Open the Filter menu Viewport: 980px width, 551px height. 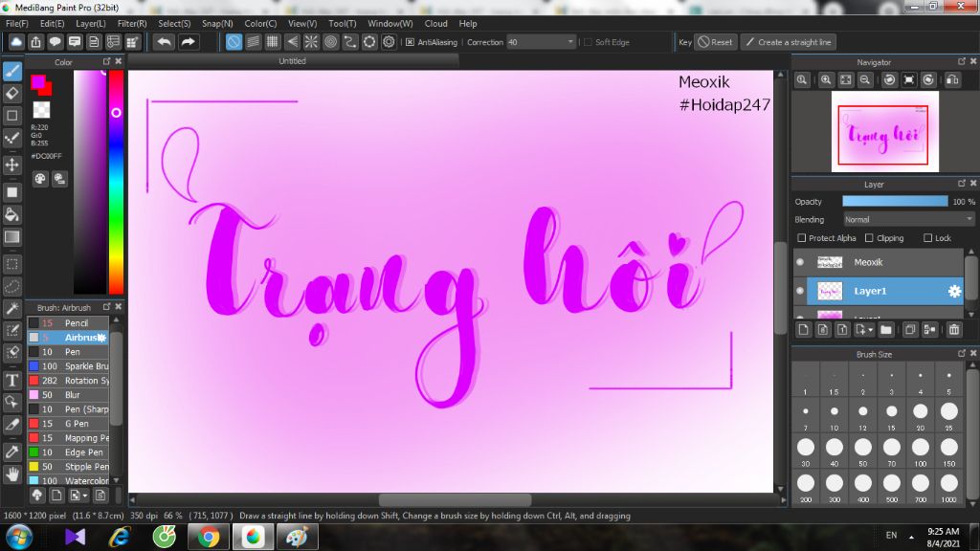tap(132, 23)
